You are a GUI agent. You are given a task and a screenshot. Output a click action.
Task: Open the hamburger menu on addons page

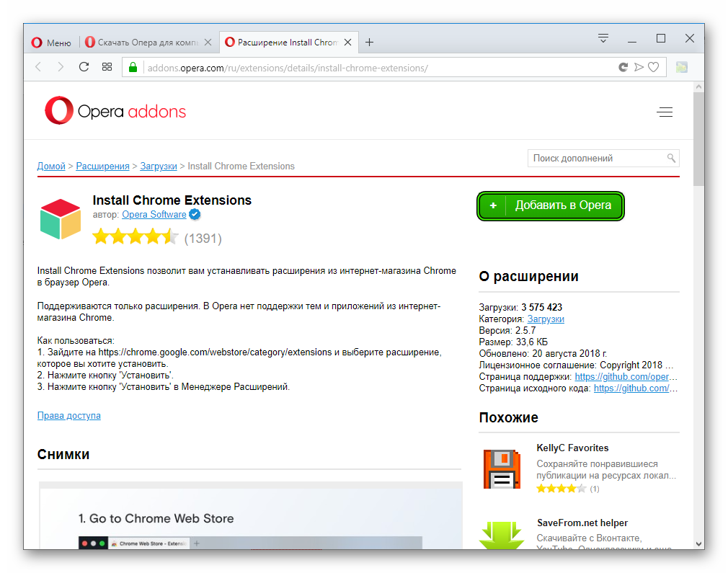665,112
